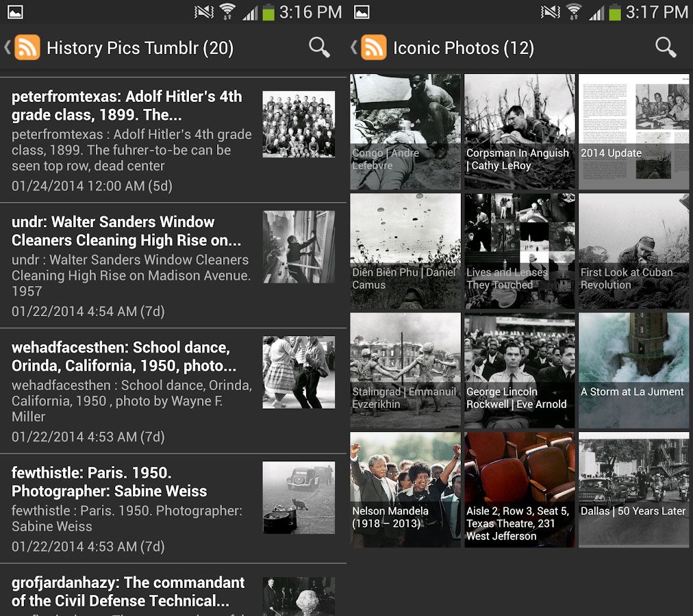The height and width of the screenshot is (616, 693).
Task: Open the Aisle 2, Row 3, Seat 5 tile
Action: [520, 489]
